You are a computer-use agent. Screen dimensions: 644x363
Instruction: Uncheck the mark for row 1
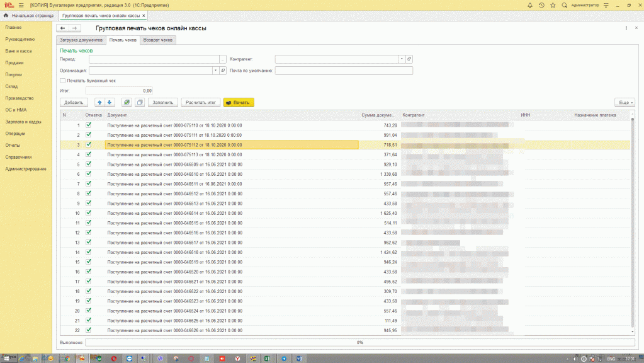(88, 125)
